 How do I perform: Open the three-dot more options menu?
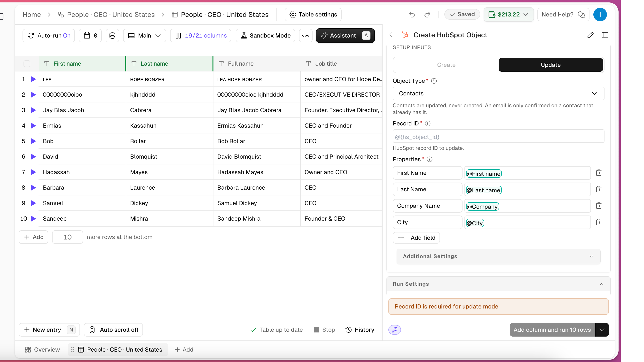tap(306, 36)
